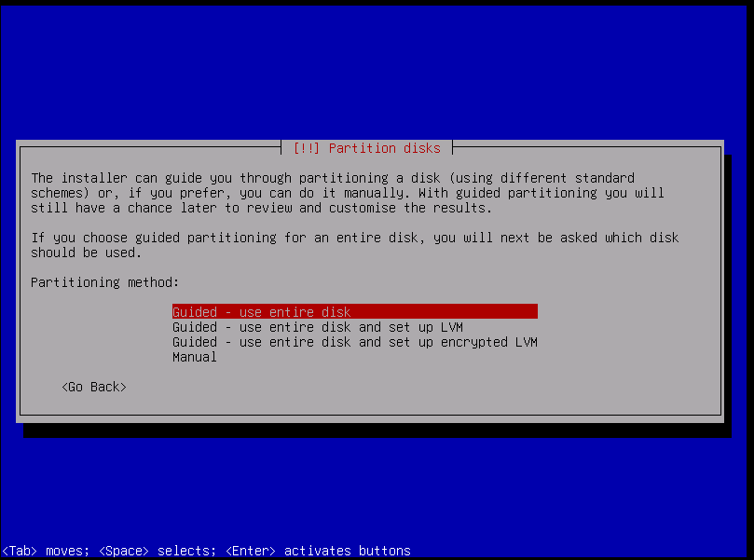754x560 pixels.
Task: Click the "<Tab> moves" hint in bottom bar
Action: point(42,551)
